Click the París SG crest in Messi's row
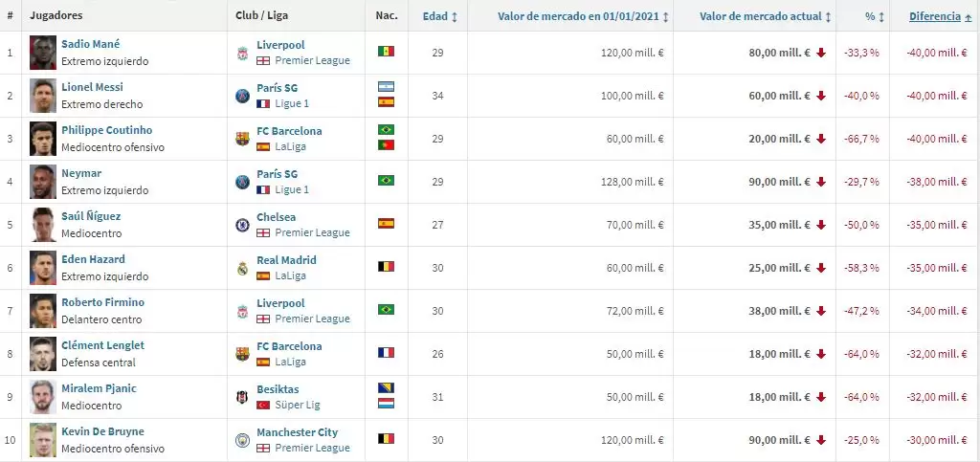Screen dimensions: 980x462 pos(242,96)
